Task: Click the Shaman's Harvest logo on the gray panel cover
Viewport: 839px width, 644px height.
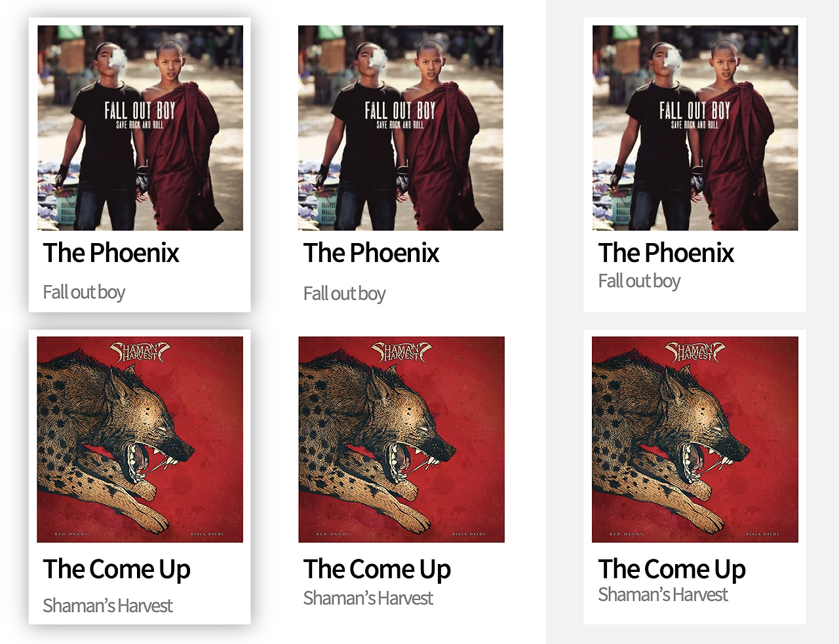Action: [x=695, y=352]
